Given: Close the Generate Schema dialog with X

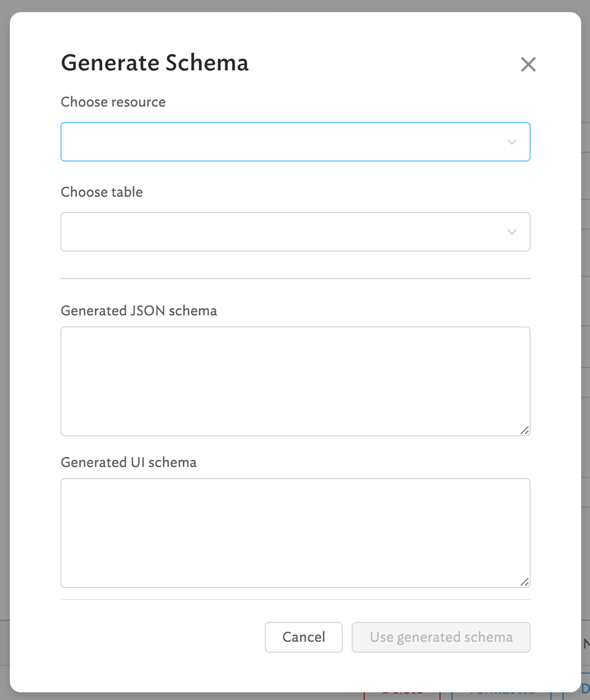Looking at the screenshot, I should pyautogui.click(x=528, y=64).
